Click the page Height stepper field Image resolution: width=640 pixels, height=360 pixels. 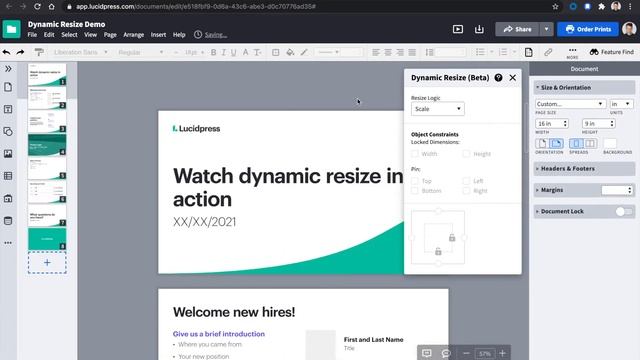tap(598, 123)
